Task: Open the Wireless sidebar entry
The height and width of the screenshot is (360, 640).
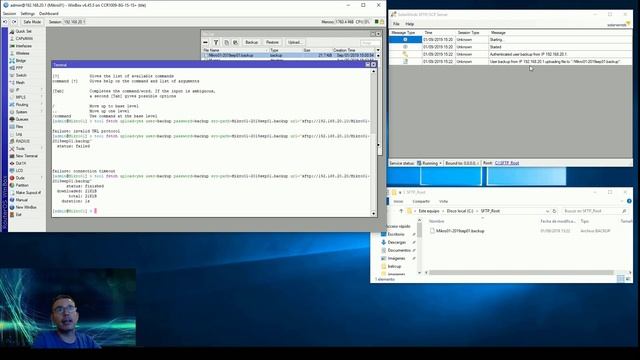Action: [x=22, y=53]
